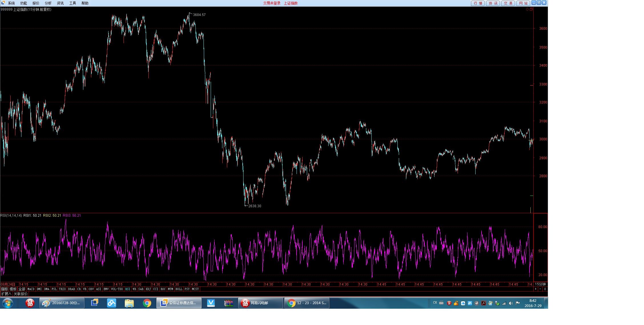Viewport: 644px width, 325px height.
Task: Open the 工具 menu
Action: pos(73,3)
